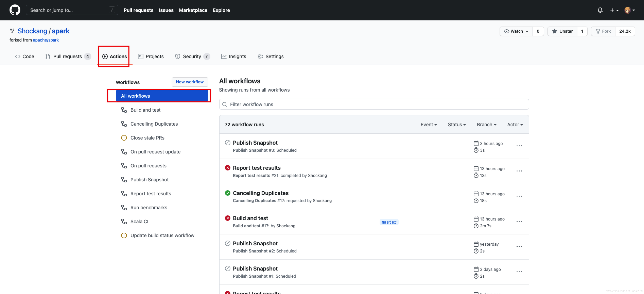This screenshot has width=644, height=294.
Task: View notifications bell icon
Action: (x=600, y=10)
